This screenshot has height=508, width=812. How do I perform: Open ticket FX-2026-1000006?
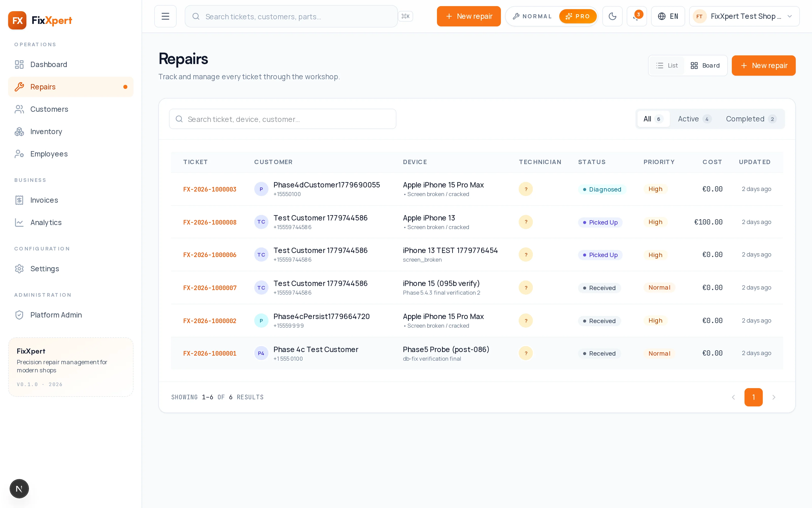click(210, 255)
